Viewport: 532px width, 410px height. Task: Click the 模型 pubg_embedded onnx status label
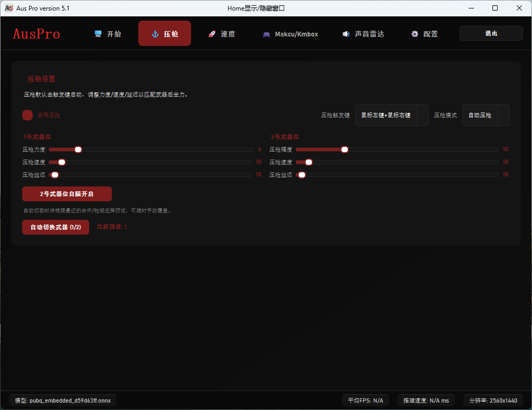(x=63, y=400)
